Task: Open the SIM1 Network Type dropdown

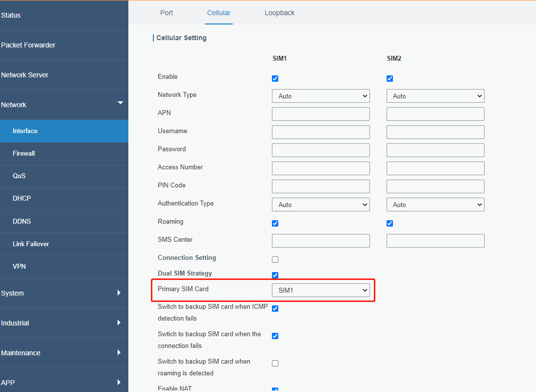Action: coord(320,96)
